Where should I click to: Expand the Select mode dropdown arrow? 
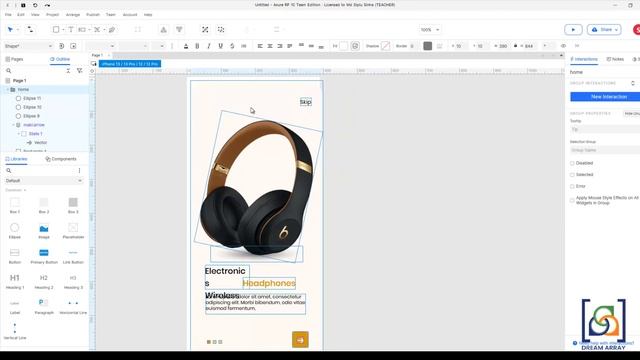click(x=18, y=30)
